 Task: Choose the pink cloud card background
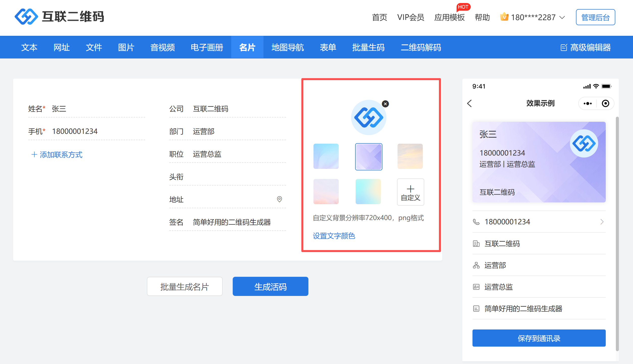click(326, 192)
